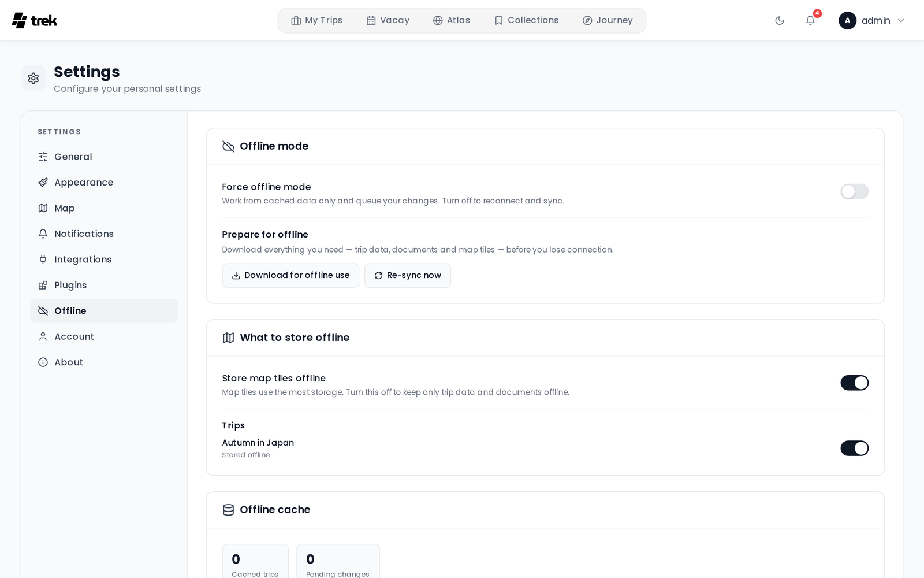Click the admin avatar circle
The image size is (924, 578).
click(x=847, y=21)
